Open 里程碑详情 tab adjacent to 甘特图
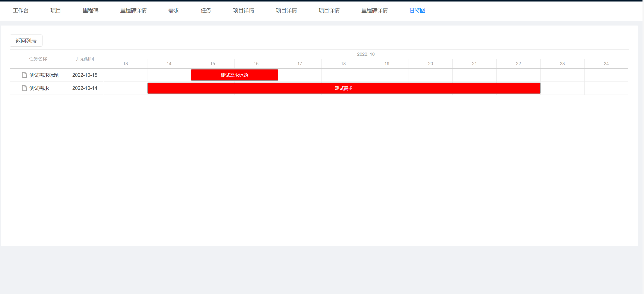This screenshot has width=644, height=294. (x=374, y=10)
